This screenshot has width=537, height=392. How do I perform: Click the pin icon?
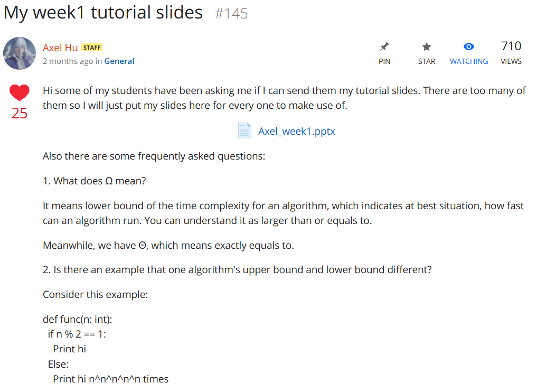[384, 46]
